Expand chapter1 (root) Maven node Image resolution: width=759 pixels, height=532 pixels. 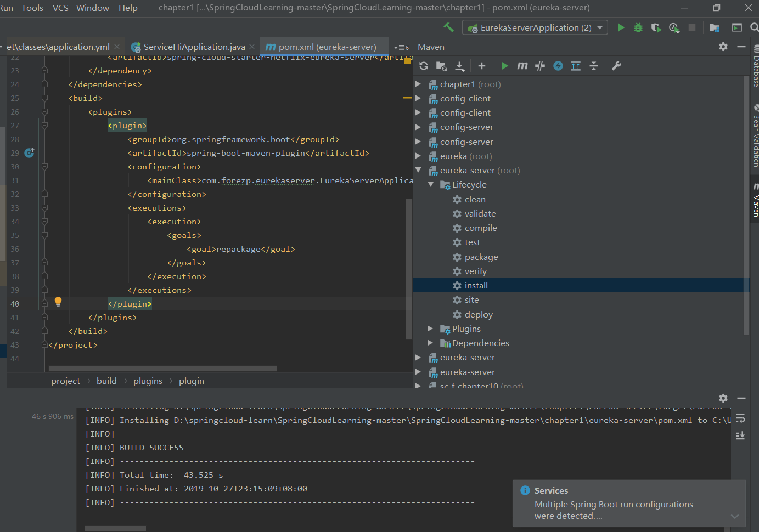point(418,84)
